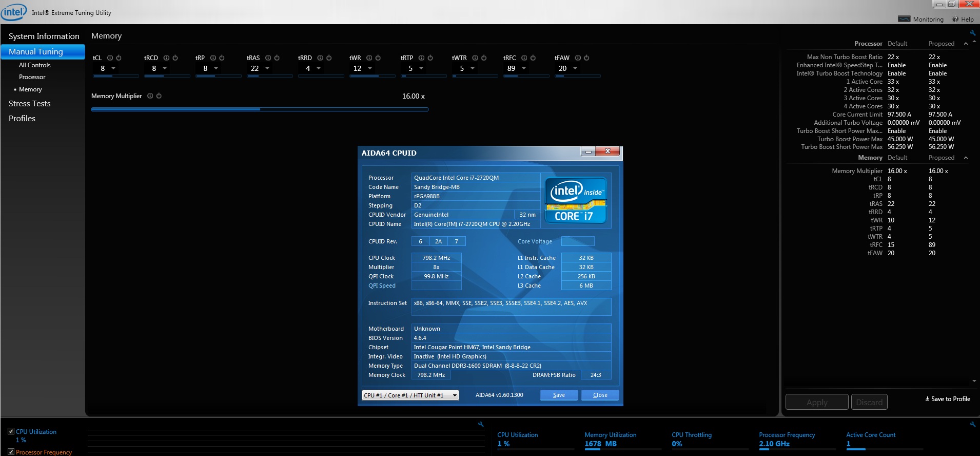The image size is (980, 456).
Task: Toggle the Processor Frequency checkbox
Action: (11, 452)
